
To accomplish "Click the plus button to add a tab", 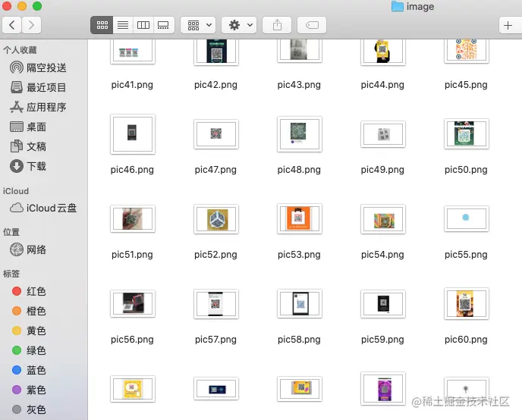I will click(508, 25).
